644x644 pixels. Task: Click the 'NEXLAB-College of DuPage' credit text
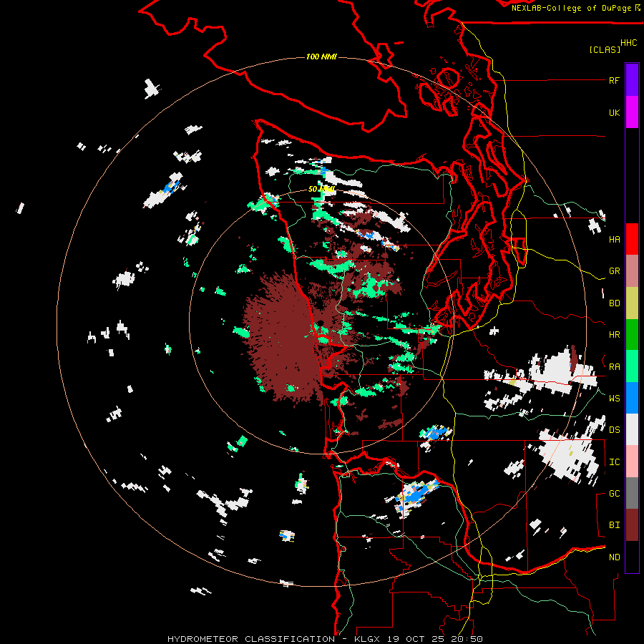(571, 8)
